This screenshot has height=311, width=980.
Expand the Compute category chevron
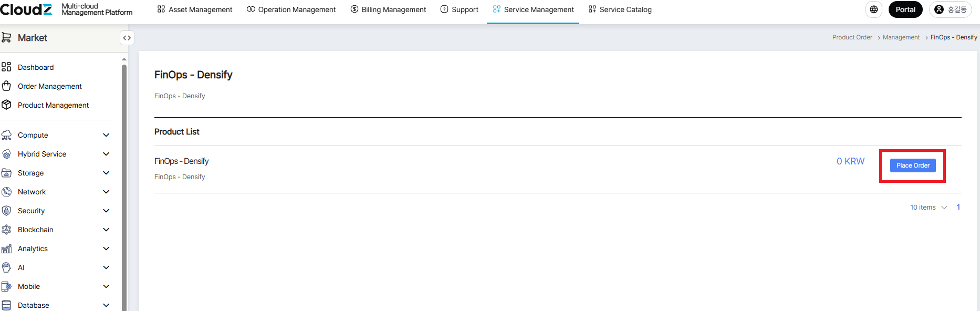[106, 135]
